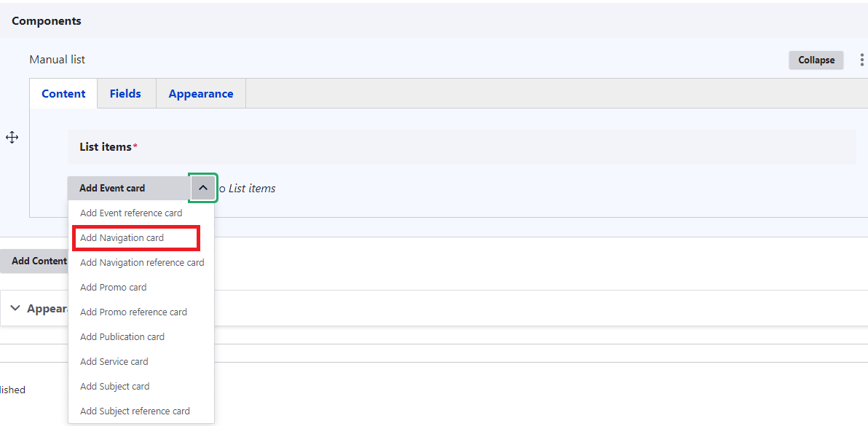
Task: Expand the Appearance section chevron
Action: [x=15, y=308]
